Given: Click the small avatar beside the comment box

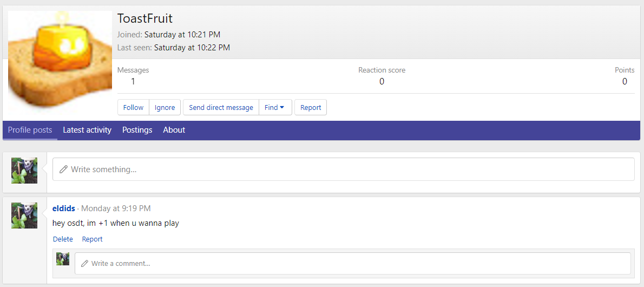Looking at the screenshot, I should [x=63, y=259].
